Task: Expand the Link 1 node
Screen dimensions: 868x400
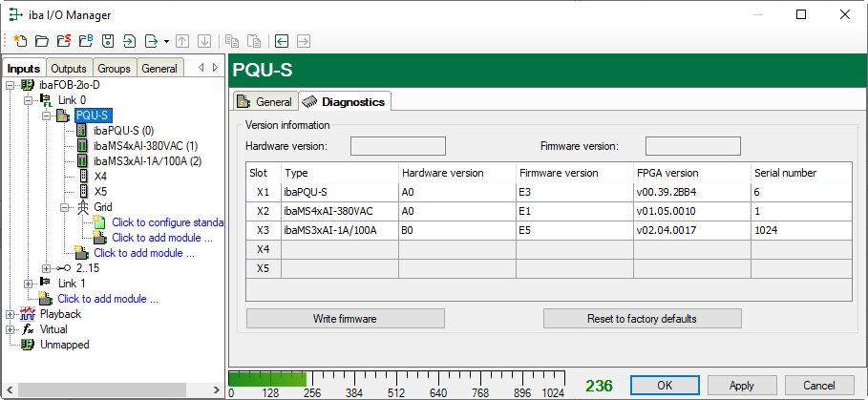Action: 28,284
